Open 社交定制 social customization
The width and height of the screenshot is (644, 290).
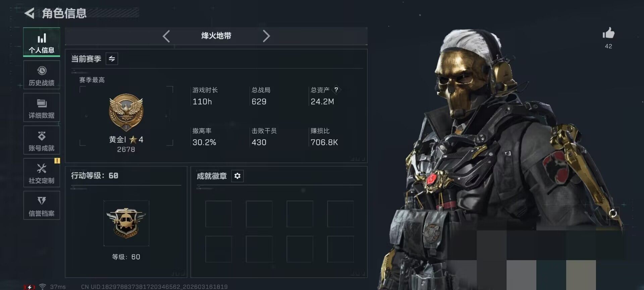[x=42, y=173]
